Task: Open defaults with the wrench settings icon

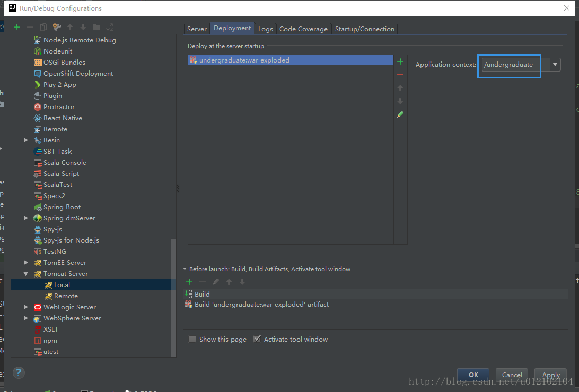Action: pos(57,27)
